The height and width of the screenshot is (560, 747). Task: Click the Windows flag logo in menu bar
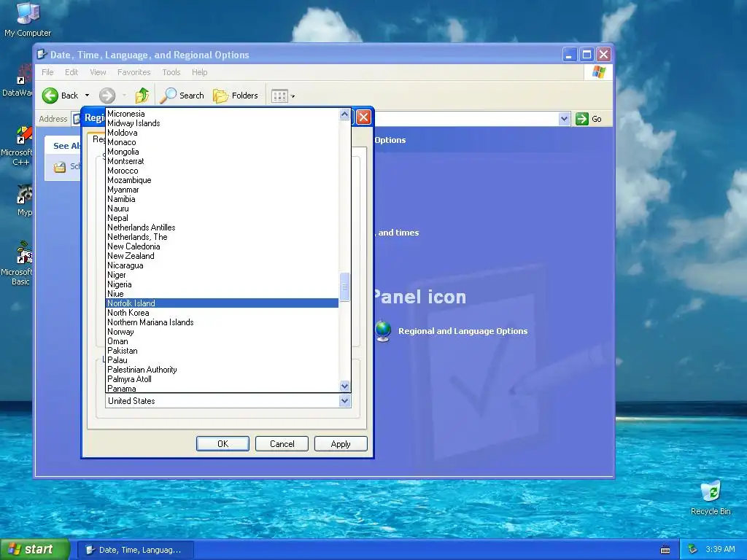click(598, 72)
